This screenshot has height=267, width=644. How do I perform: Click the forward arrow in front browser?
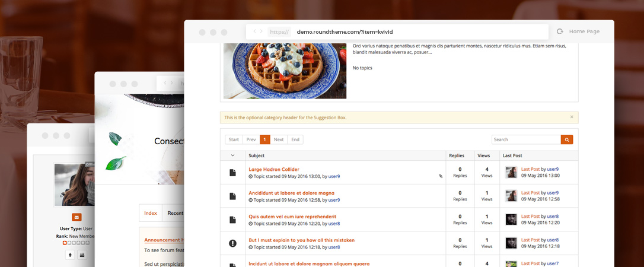[261, 31]
